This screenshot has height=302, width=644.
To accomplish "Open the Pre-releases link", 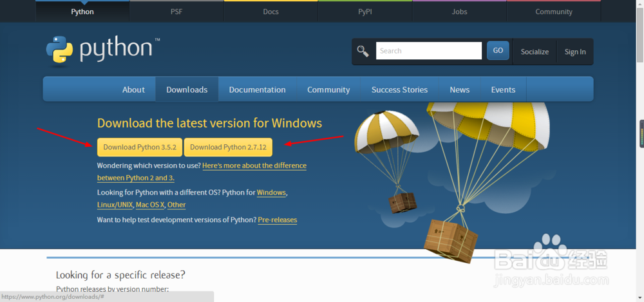I will [x=277, y=220].
